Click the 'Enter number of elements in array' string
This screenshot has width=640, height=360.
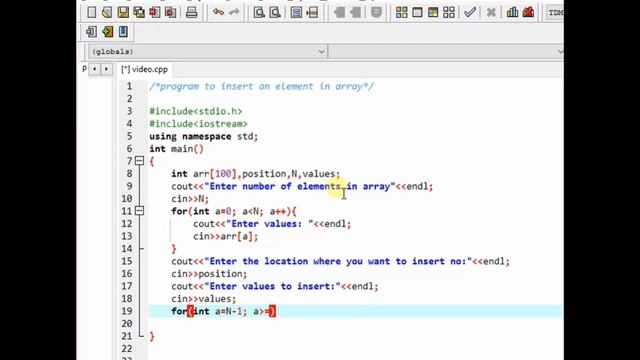[300, 187]
